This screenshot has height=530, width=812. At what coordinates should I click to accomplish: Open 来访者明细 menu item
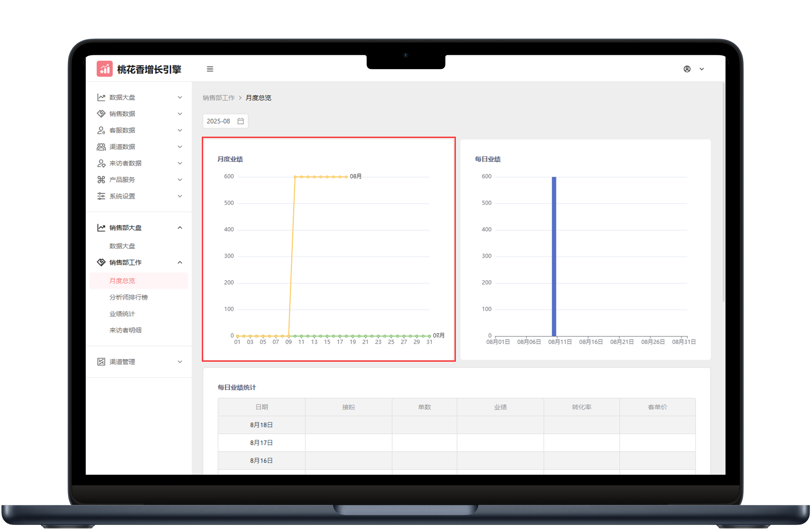click(x=125, y=330)
